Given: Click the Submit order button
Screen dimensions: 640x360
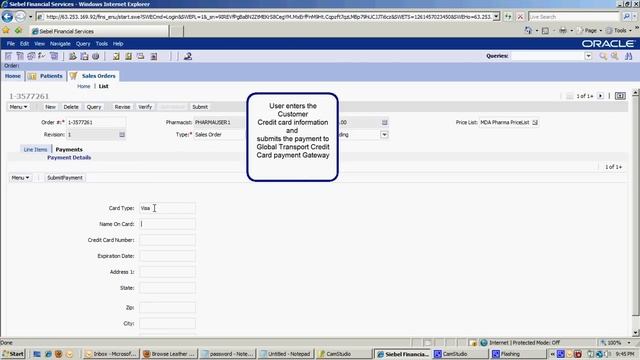Looking at the screenshot, I should [200, 107].
